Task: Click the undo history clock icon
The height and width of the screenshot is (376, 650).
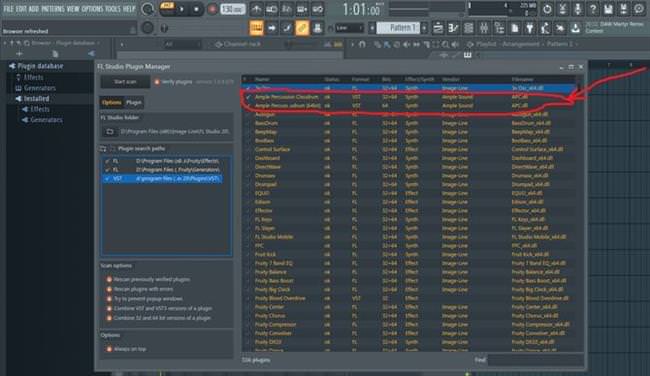Action: (x=547, y=9)
